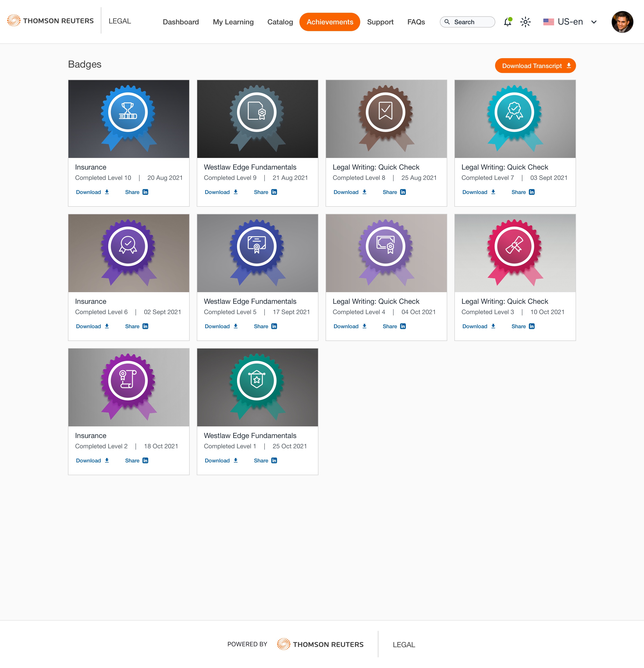
Task: Download the Insurance Level 2 badge
Action: (x=92, y=461)
